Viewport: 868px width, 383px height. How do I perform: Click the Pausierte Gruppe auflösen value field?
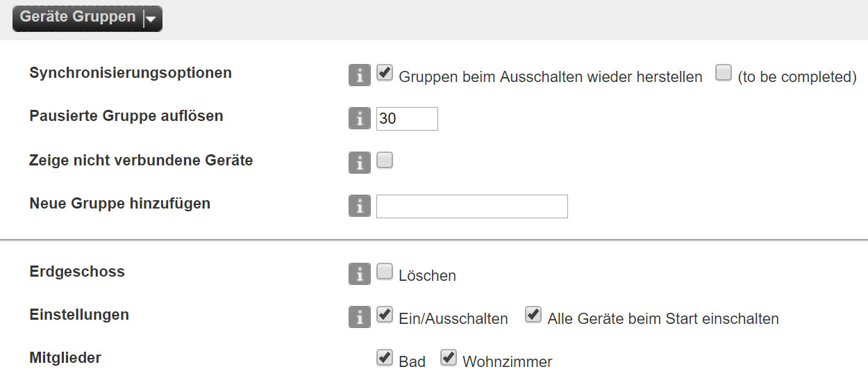(x=407, y=119)
